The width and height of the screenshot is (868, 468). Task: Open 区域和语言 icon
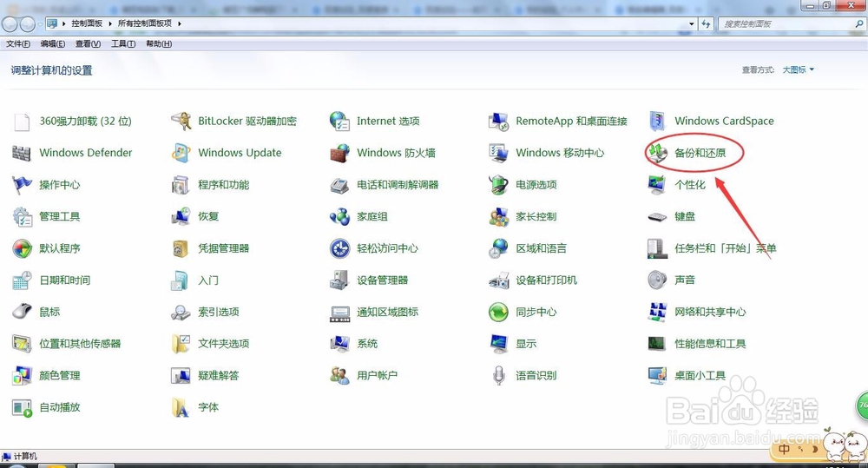499,248
